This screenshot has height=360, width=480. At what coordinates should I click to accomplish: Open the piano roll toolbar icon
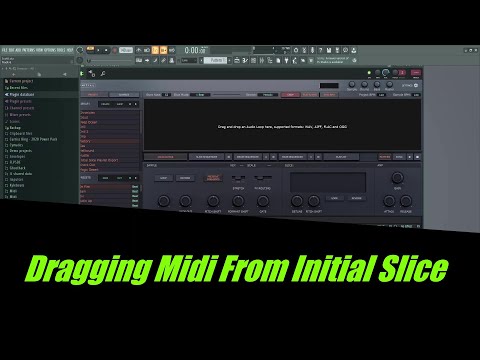pos(245,60)
